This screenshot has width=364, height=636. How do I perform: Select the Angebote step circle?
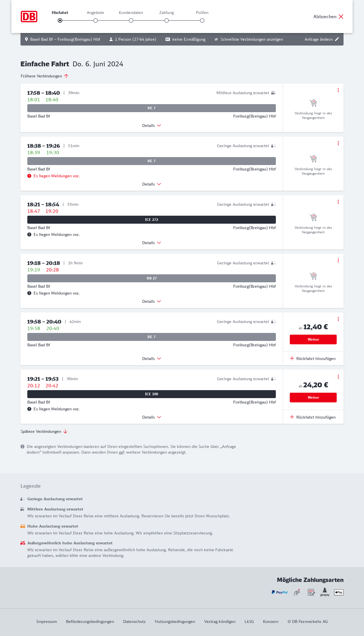click(96, 20)
